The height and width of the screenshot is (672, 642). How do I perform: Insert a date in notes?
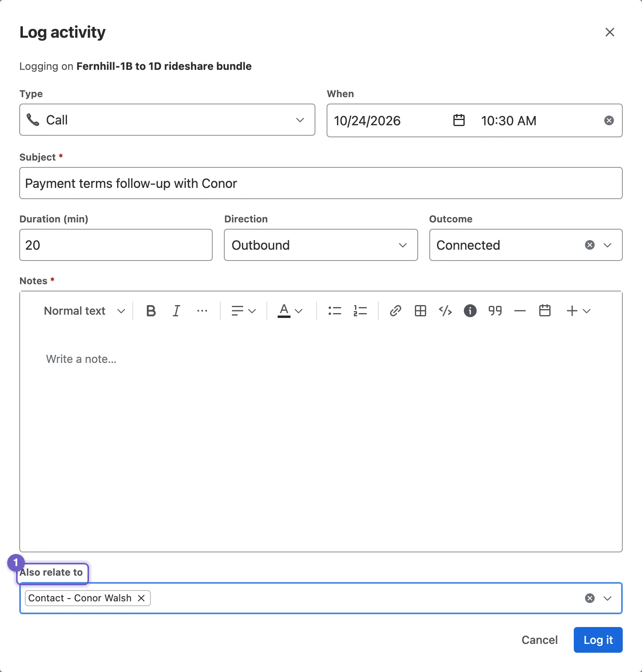pos(545,311)
